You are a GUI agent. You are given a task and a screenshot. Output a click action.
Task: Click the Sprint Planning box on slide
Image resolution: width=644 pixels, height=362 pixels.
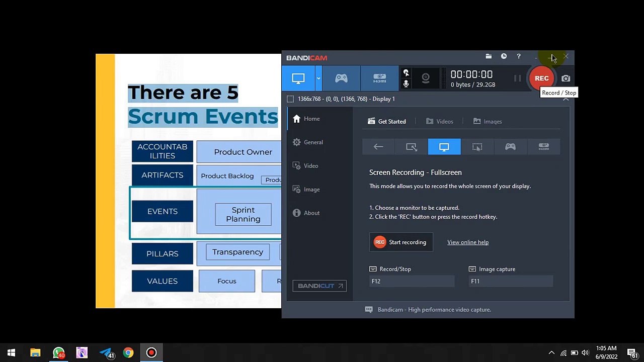(243, 214)
